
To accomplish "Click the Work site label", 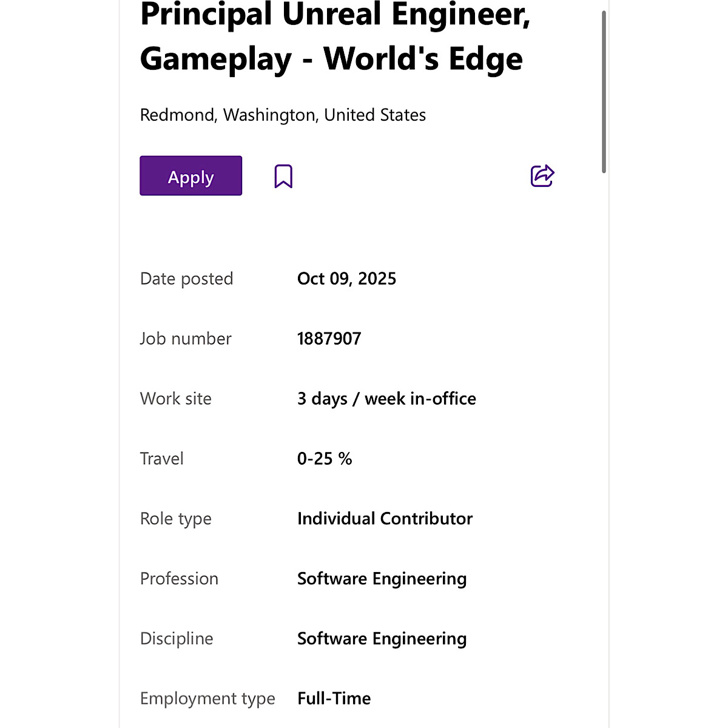I will tap(175, 399).
